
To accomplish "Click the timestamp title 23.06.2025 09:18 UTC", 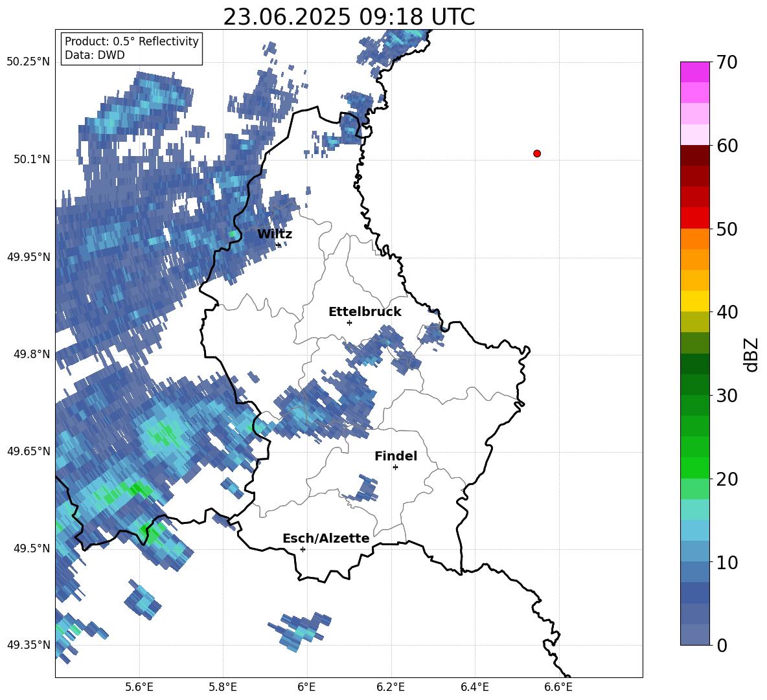I will pos(349,17).
